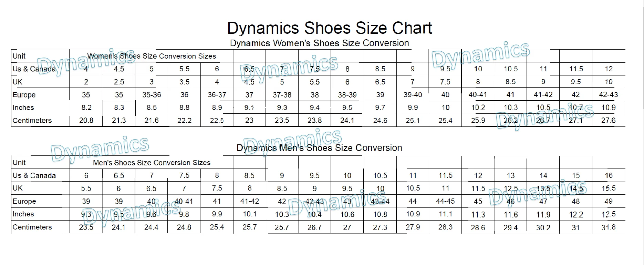Select men's Us & Canada size '14'
Image resolution: width=644 pixels, height=265 pixels.
click(543, 175)
